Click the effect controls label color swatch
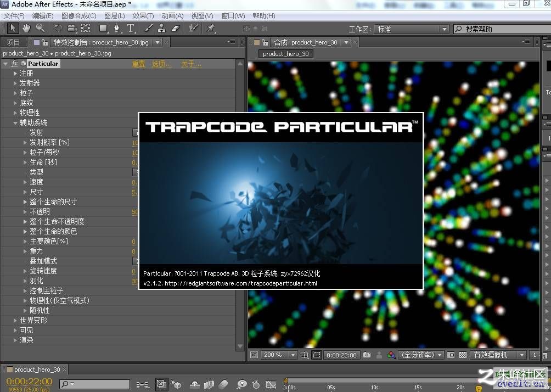This screenshot has height=392, width=551. [37, 42]
